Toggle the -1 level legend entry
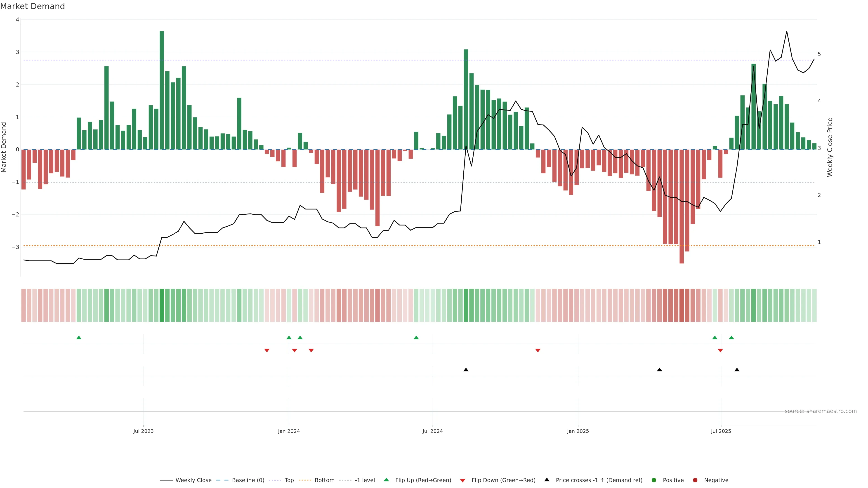This screenshot has width=868, height=488. click(365, 480)
